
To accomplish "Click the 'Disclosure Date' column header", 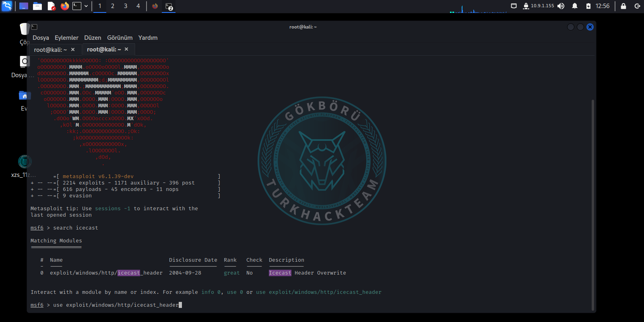I will pos(193,260).
